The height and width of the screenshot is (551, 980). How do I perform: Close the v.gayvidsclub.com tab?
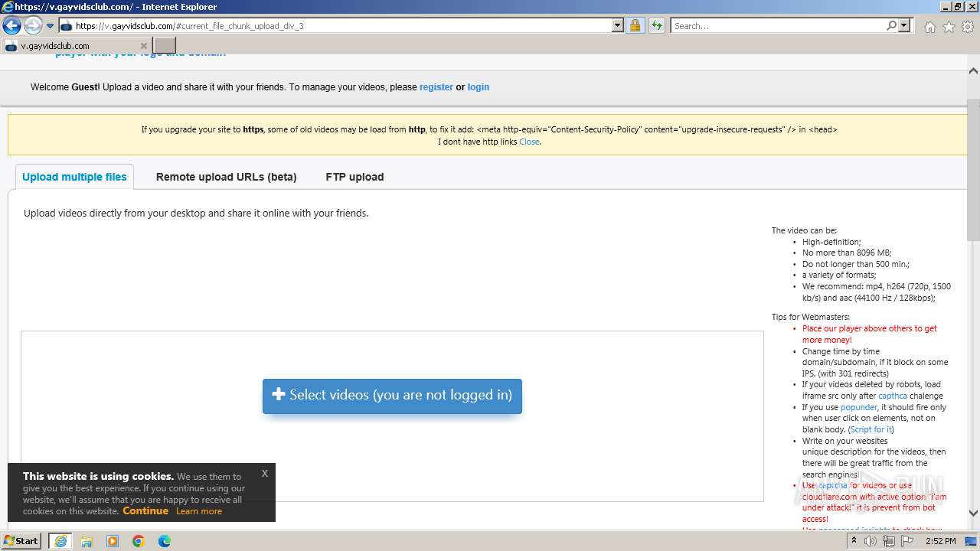[x=144, y=46]
